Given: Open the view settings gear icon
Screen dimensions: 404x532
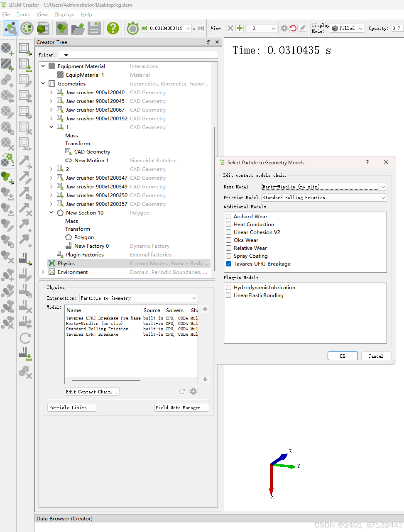Looking at the screenshot, I should [x=284, y=28].
